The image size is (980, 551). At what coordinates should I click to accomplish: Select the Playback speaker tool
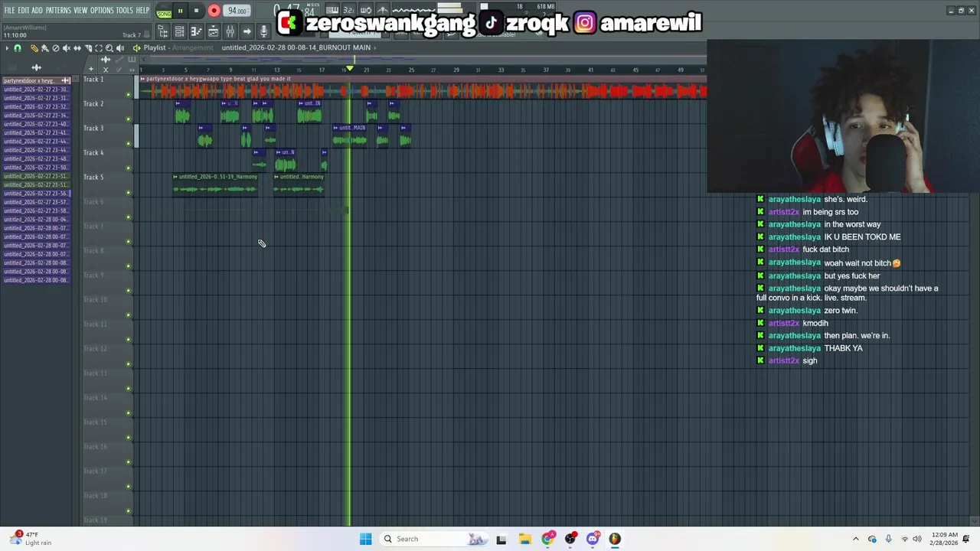pos(120,48)
